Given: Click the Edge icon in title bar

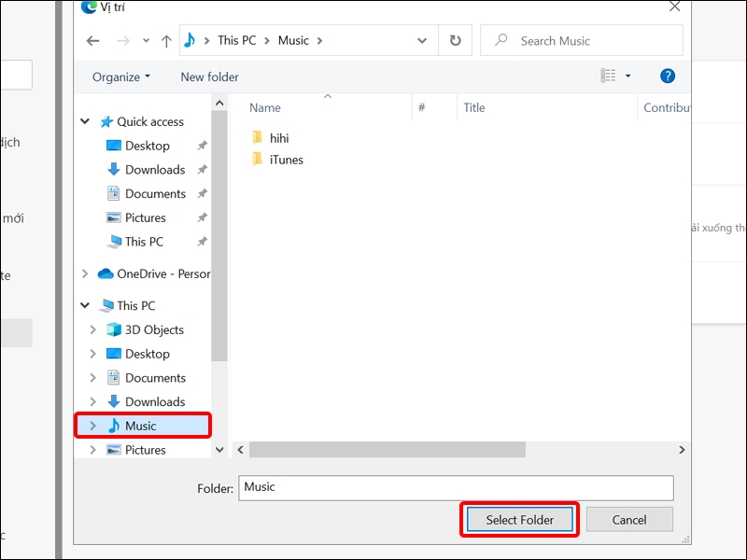Looking at the screenshot, I should tap(89, 7).
